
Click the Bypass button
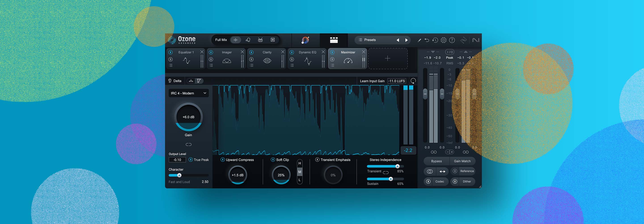click(x=436, y=161)
